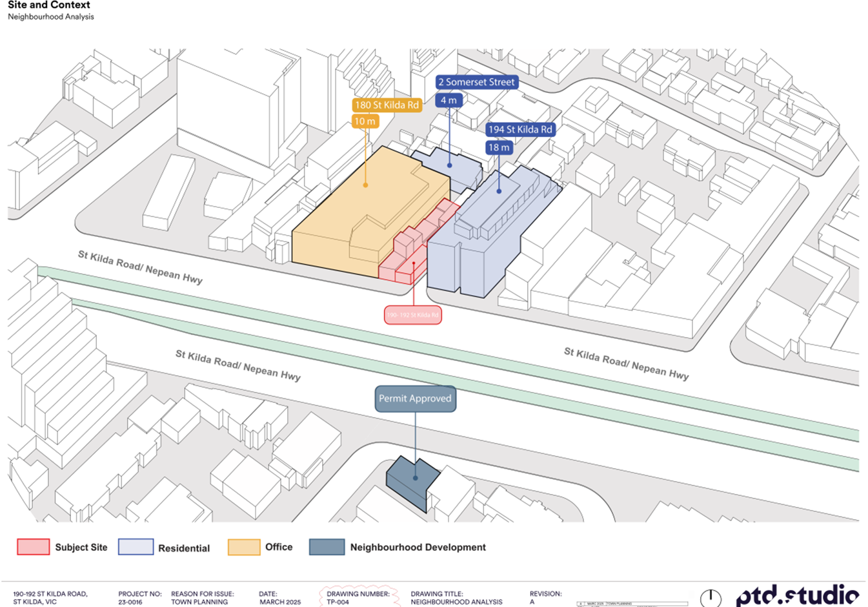Click the 18 m height tag

coord(499,147)
